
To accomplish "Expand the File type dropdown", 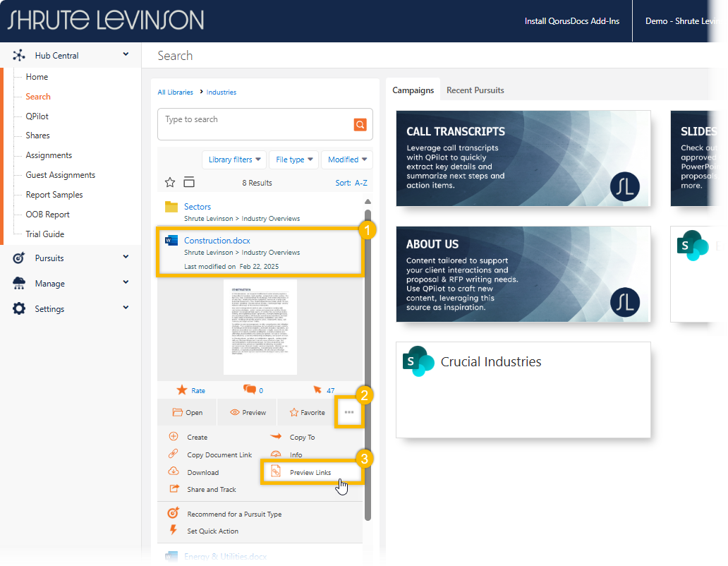I will 293,159.
